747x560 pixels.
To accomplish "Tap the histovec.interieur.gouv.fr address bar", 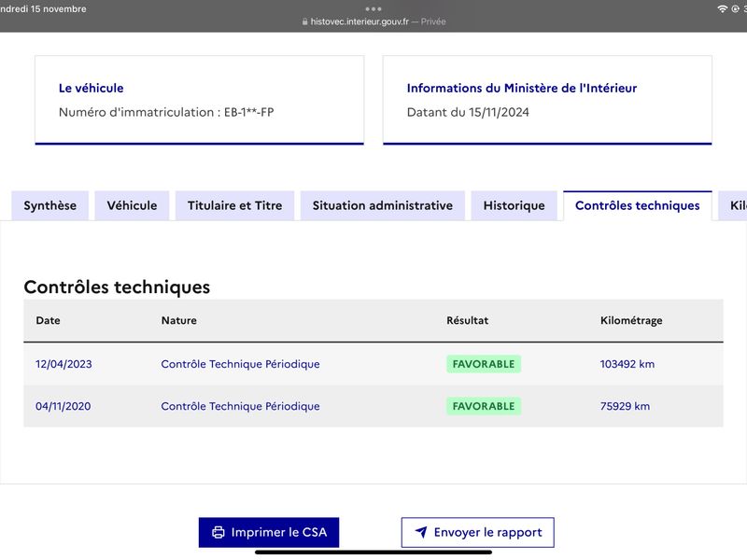I will (374, 21).
